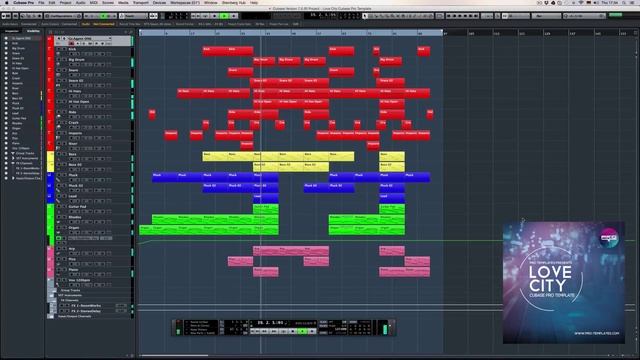The image size is (640, 360).
Task: Open the Steinberg Hub menu
Action: [x=234, y=3]
